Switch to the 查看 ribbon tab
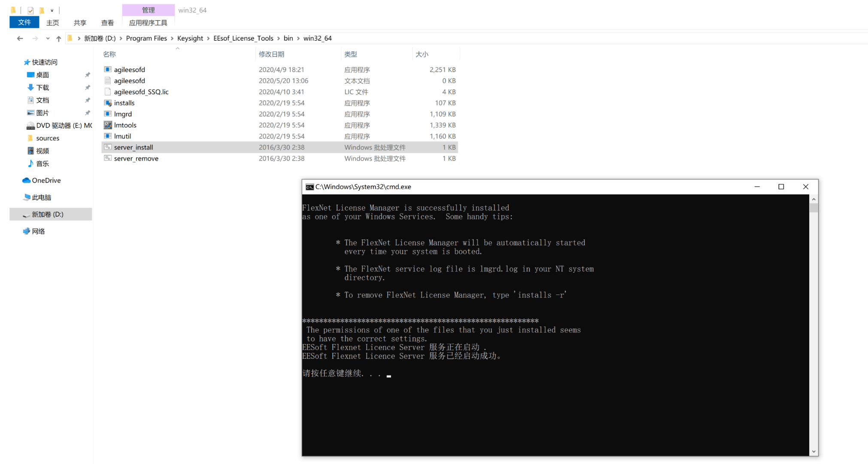Image resolution: width=868 pixels, height=464 pixels. point(107,23)
